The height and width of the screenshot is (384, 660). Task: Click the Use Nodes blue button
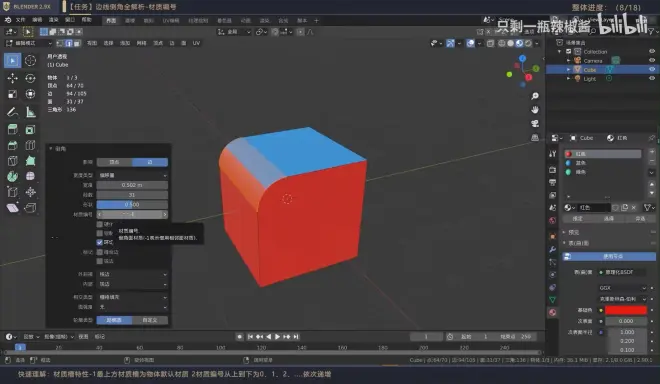click(x=609, y=256)
